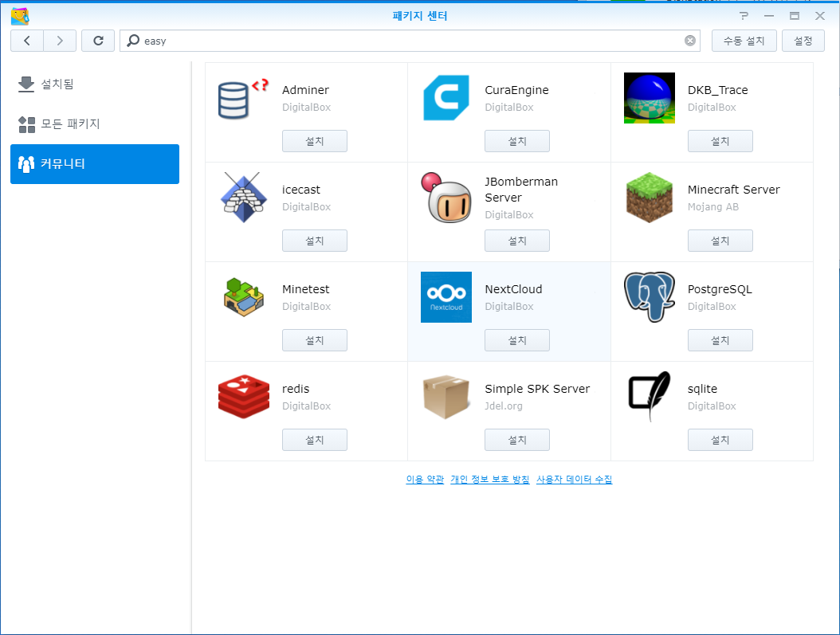Click the Minetest package name
This screenshot has height=635, width=840.
[305, 289]
